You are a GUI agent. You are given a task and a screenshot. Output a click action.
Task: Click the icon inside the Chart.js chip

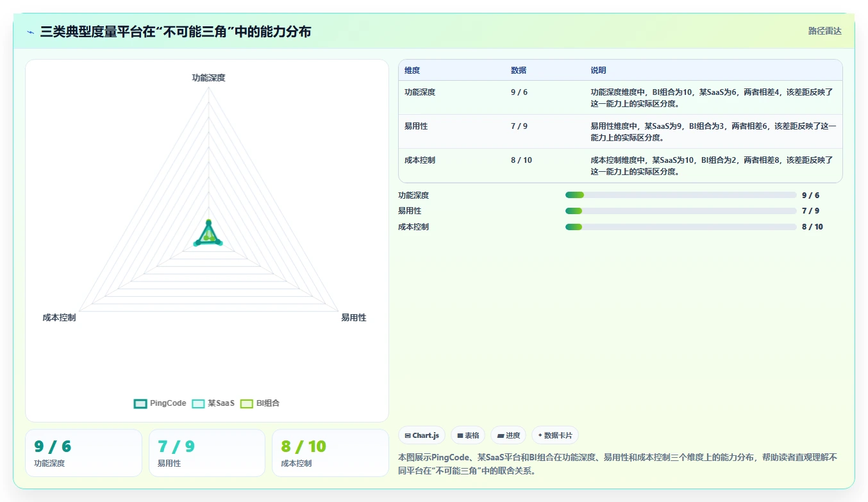point(408,435)
